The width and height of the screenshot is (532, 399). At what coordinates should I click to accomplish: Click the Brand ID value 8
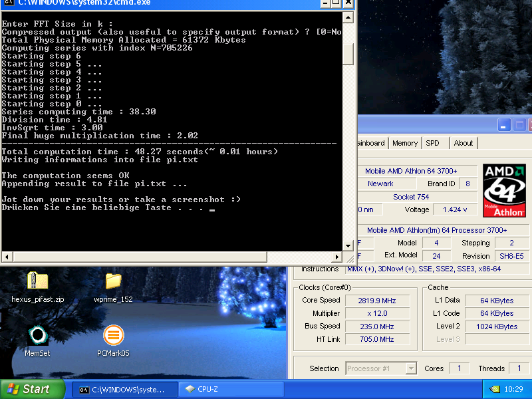point(468,184)
